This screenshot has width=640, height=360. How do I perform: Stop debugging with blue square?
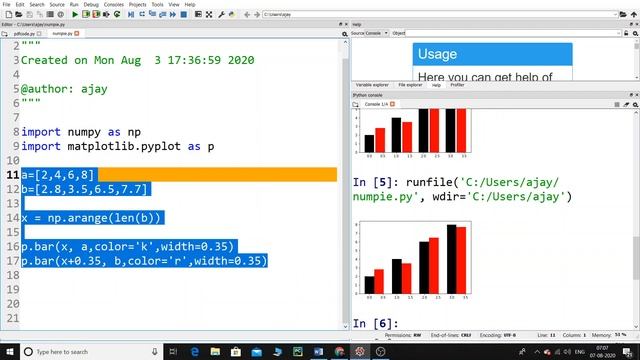[184, 15]
